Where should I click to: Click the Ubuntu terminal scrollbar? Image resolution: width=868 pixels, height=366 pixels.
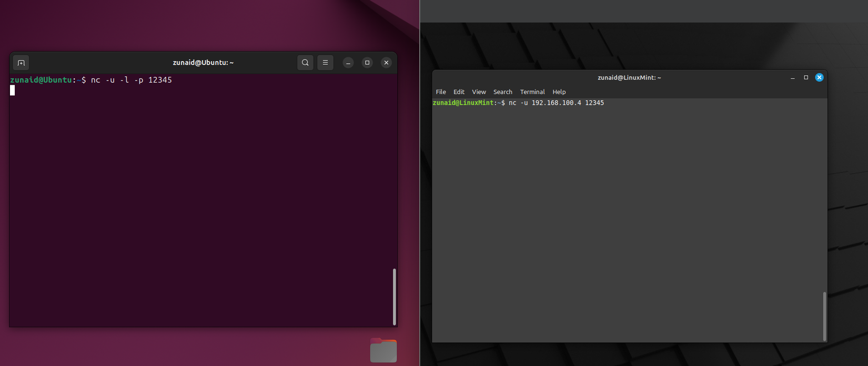pos(394,296)
